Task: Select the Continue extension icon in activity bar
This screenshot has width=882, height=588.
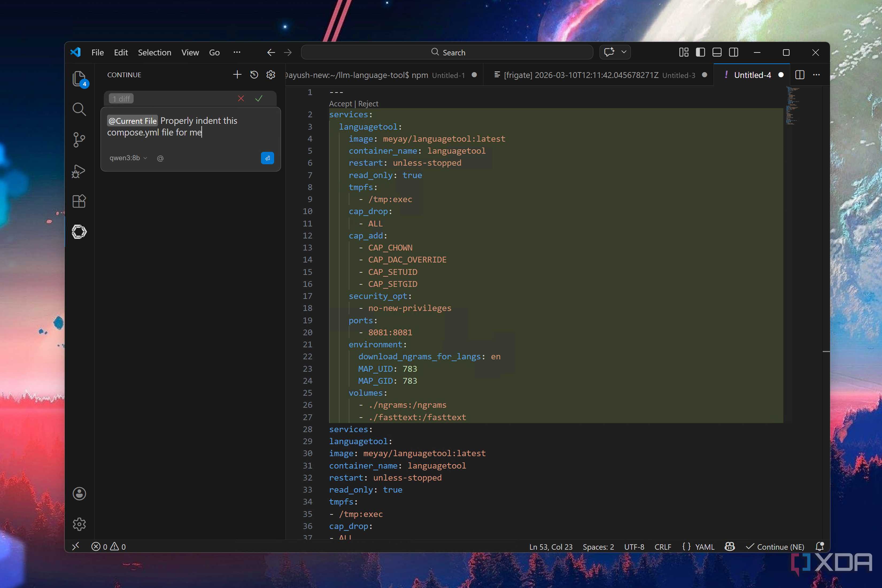Action: [79, 232]
